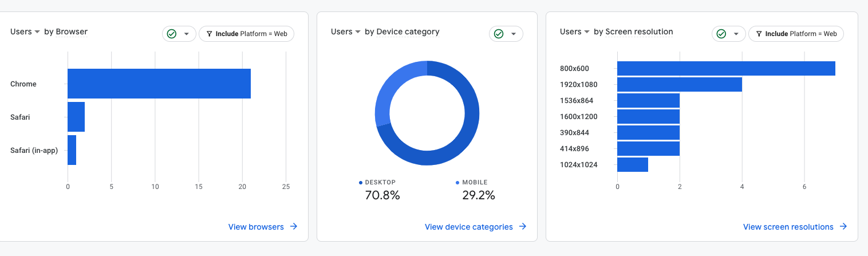Expand status dropdown arrow in Device category card
This screenshot has width=868, height=256.
pos(514,34)
